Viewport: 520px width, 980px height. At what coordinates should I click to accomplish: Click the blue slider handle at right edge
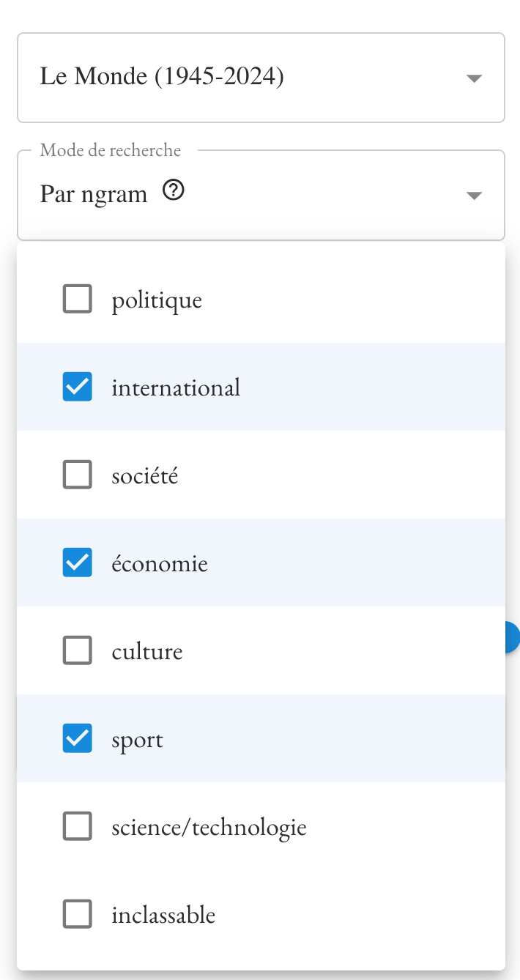(x=513, y=637)
